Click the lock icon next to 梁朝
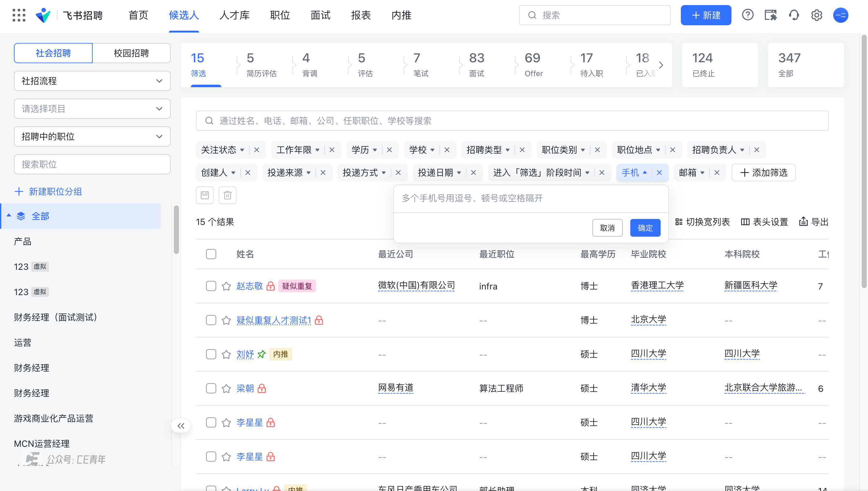 pos(261,388)
